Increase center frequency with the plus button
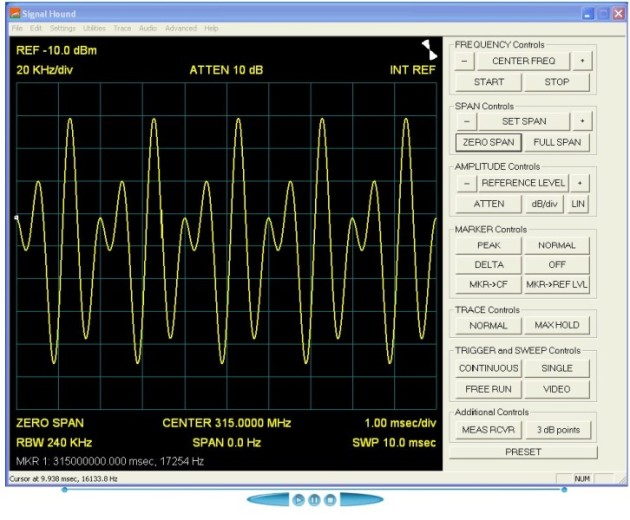Viewport: 630px width, 520px height. tap(581, 61)
